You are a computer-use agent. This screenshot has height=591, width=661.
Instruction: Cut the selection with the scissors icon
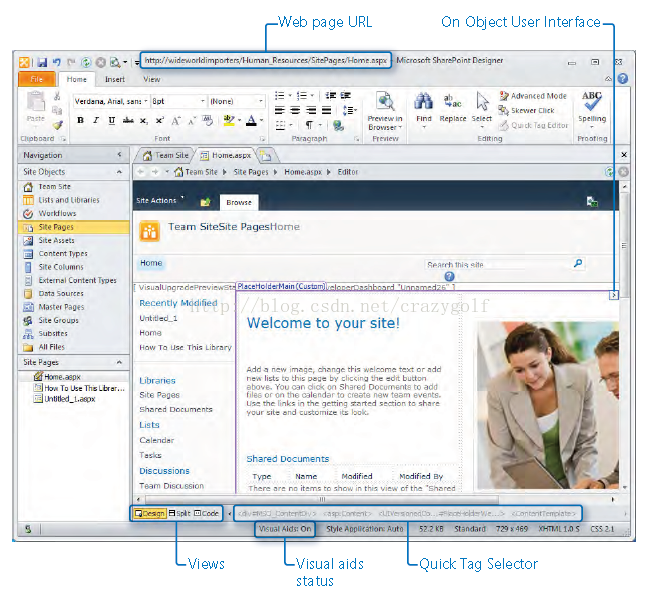pyautogui.click(x=57, y=97)
